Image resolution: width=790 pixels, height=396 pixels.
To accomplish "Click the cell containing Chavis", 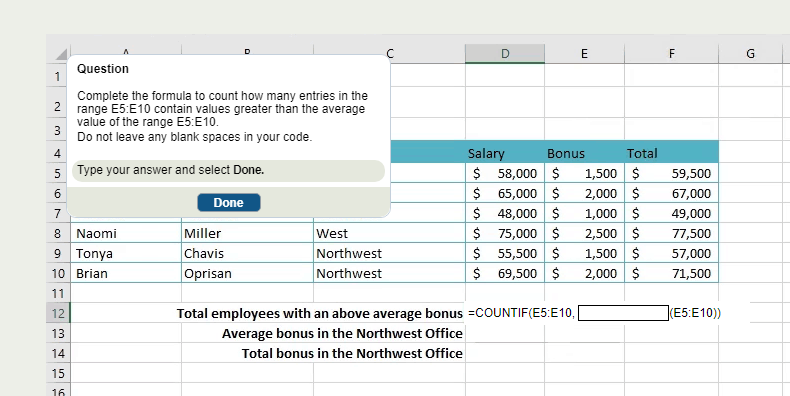I will [x=247, y=253].
